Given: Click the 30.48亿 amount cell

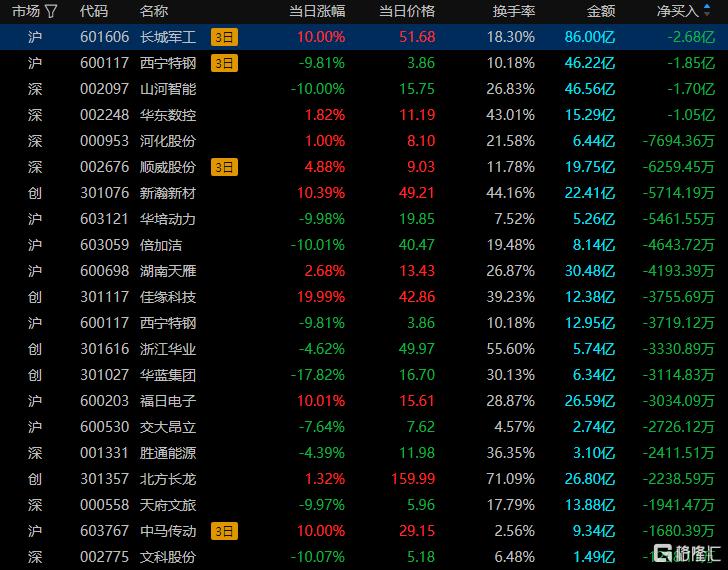Looking at the screenshot, I should tap(590, 271).
